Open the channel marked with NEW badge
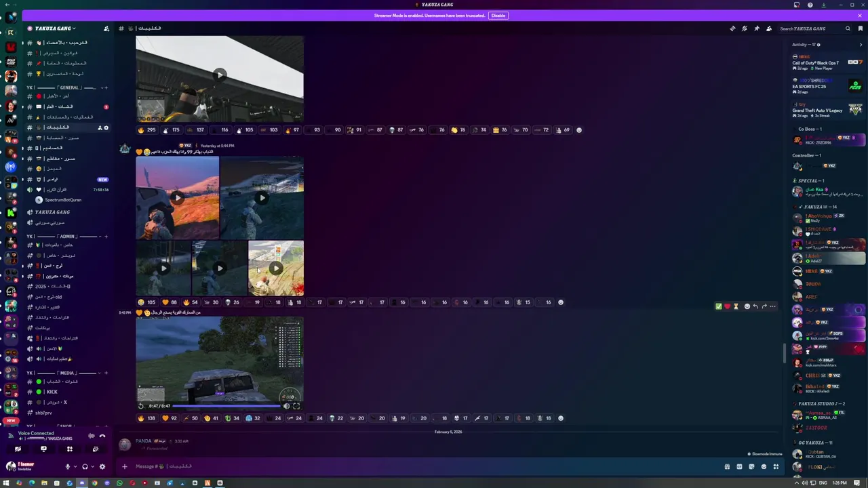 point(68,179)
